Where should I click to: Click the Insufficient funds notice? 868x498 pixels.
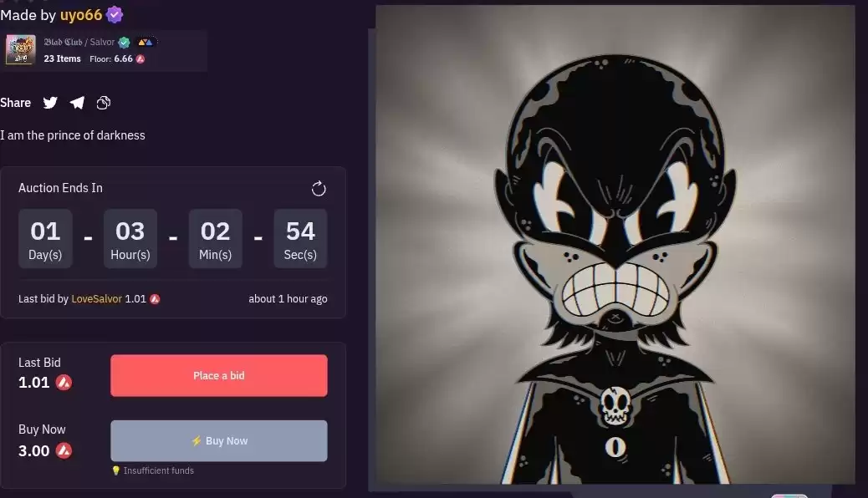153,471
